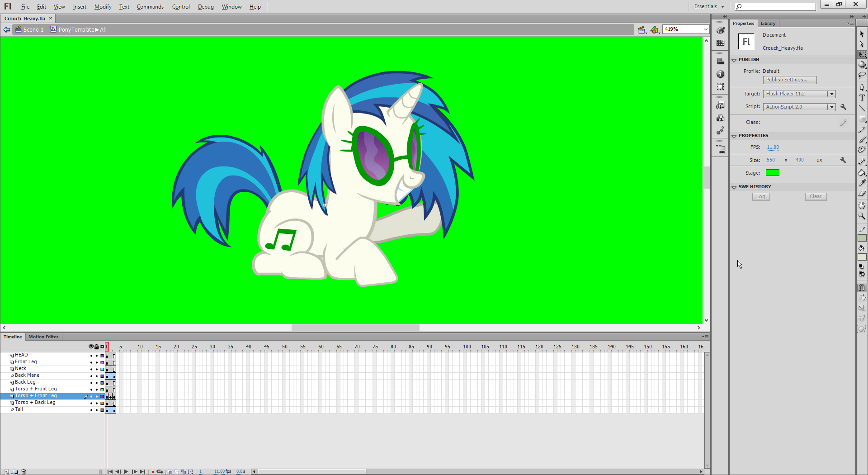Toggle visibility of the HEAD layer

point(91,356)
